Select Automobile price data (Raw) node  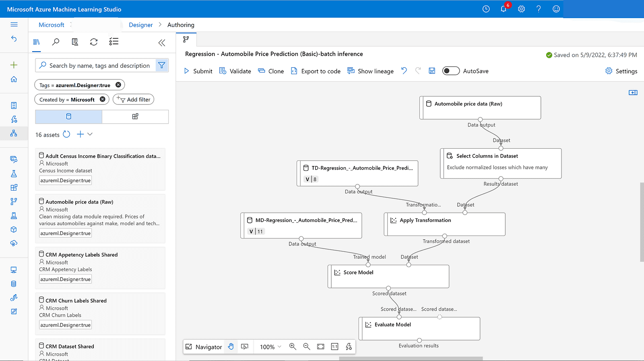tap(480, 108)
